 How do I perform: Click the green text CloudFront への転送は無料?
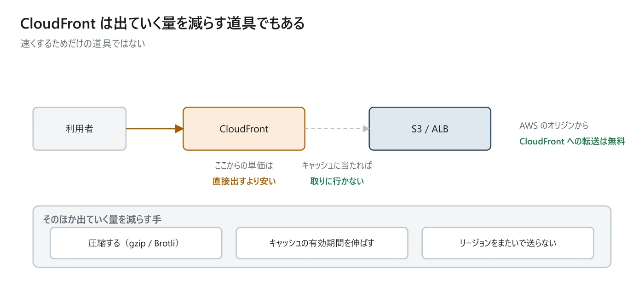[x=572, y=142]
